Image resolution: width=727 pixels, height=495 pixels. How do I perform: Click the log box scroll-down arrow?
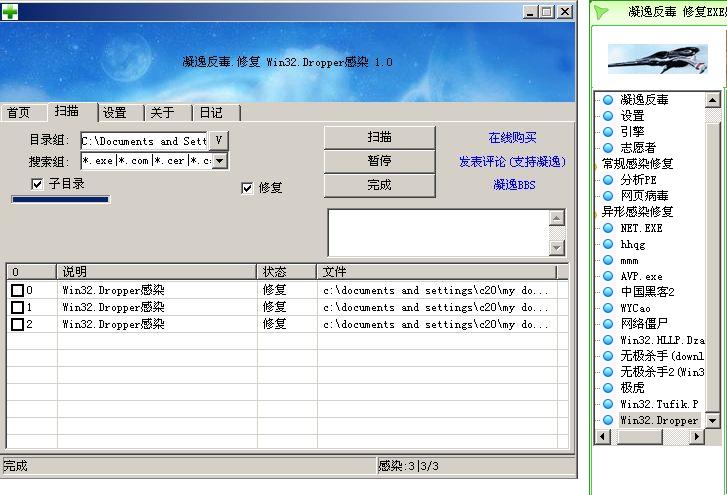(557, 248)
